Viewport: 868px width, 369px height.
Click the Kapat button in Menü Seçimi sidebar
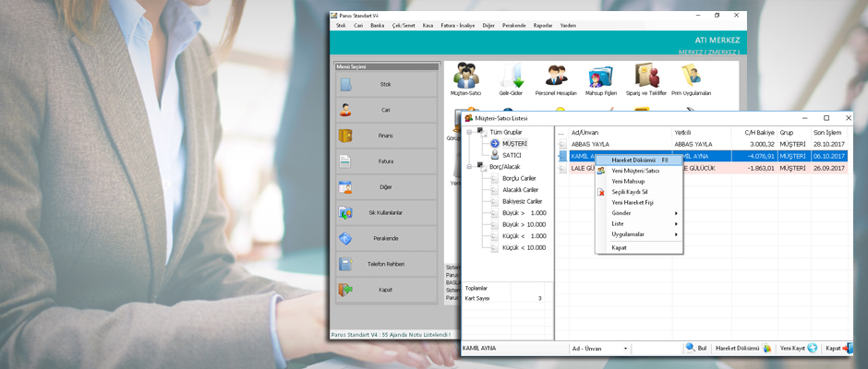tap(386, 290)
